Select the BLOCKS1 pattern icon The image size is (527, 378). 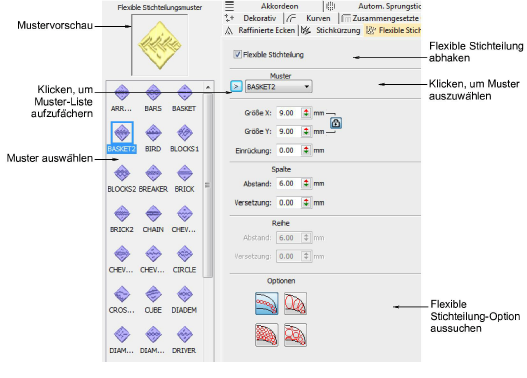185,133
